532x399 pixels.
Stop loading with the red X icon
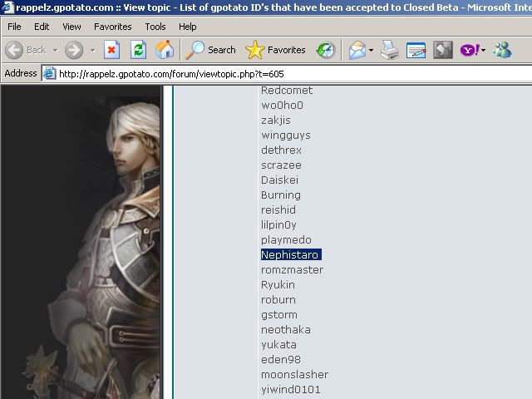point(112,50)
